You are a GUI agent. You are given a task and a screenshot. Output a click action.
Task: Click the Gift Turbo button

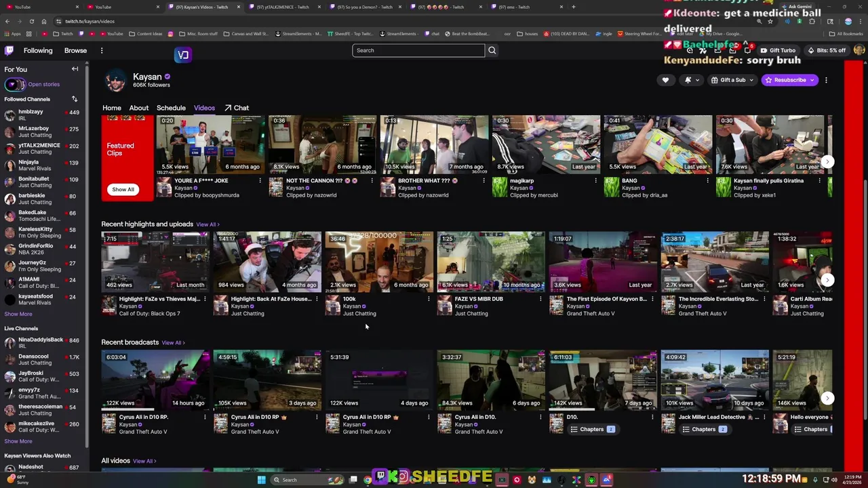pos(778,50)
